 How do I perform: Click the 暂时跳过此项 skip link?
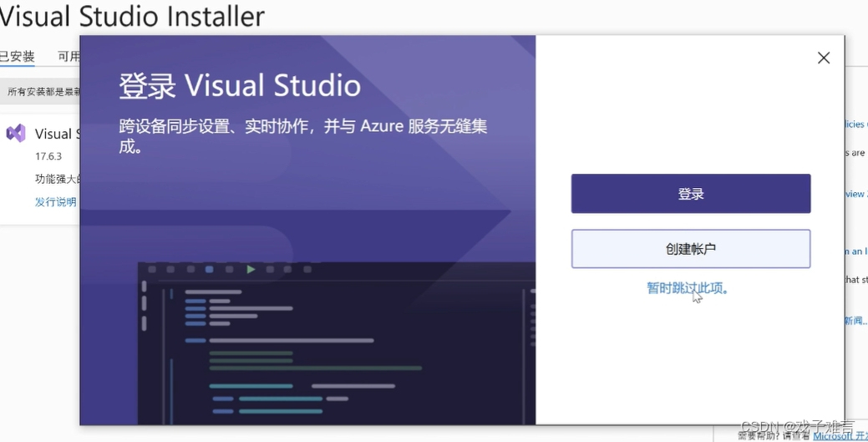pyautogui.click(x=688, y=288)
